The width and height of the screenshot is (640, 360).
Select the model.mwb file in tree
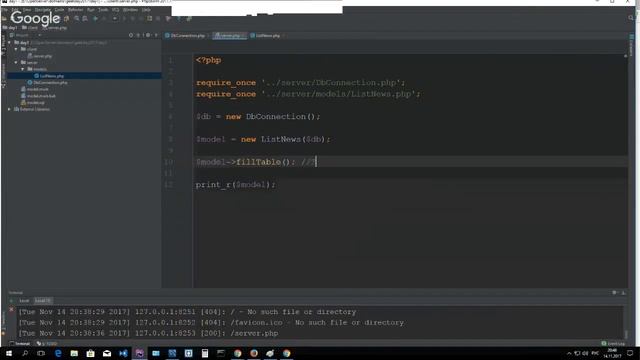37,89
